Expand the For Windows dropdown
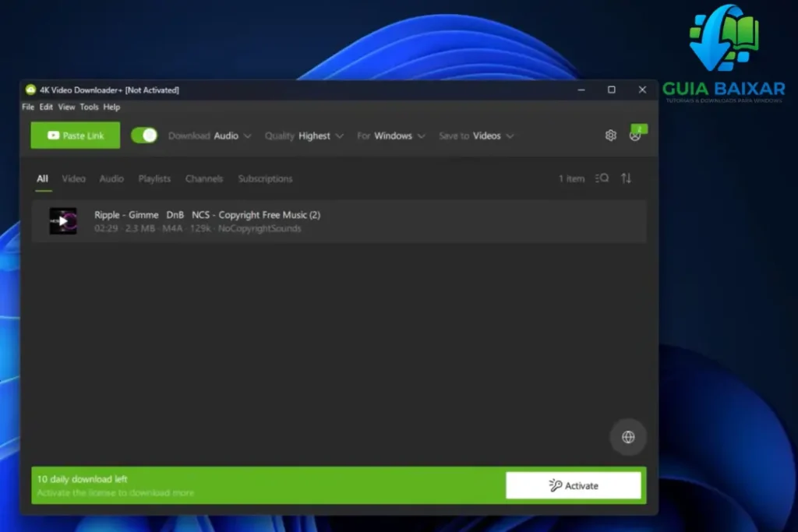 pos(391,136)
